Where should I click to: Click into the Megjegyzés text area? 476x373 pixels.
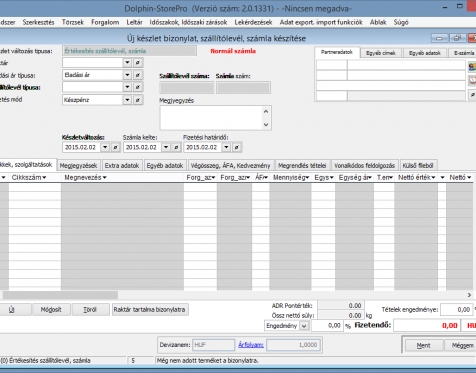click(x=211, y=118)
